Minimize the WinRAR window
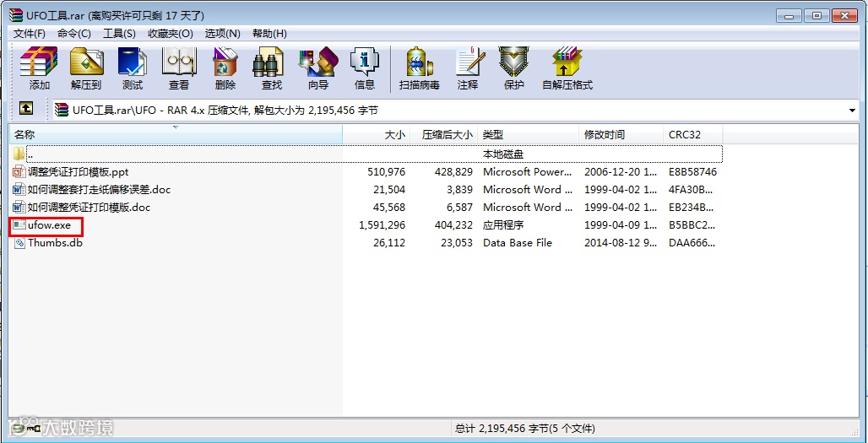 789,15
